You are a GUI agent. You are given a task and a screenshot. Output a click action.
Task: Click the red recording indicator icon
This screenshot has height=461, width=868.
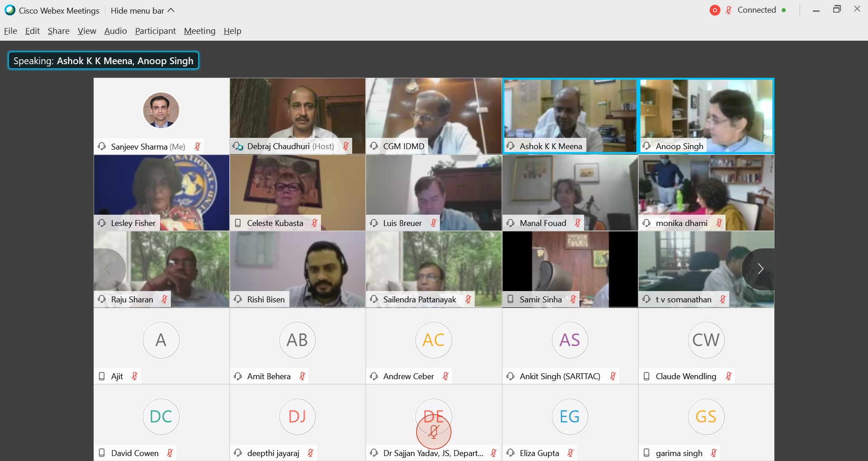click(715, 10)
